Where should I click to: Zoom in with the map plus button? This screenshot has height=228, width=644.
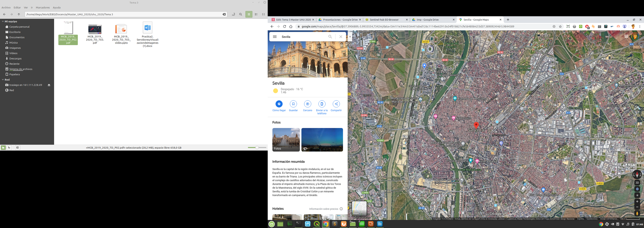(x=637, y=201)
